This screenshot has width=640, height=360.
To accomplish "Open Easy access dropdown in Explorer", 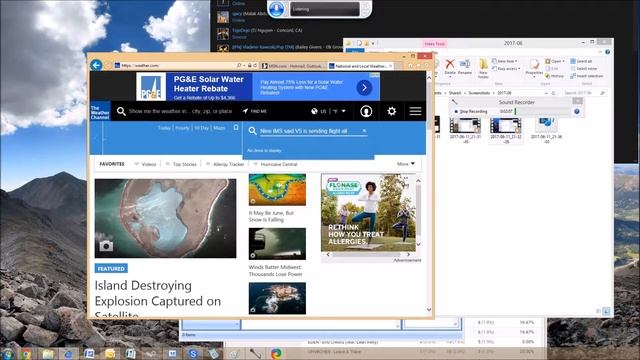I will point(507,69).
